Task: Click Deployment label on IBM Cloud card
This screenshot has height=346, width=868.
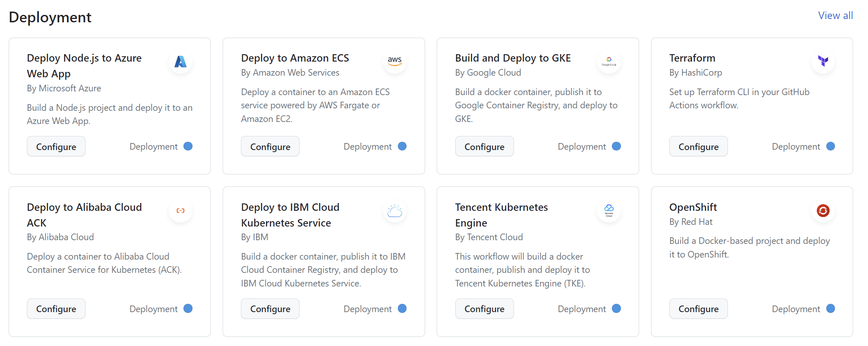Action: (368, 309)
